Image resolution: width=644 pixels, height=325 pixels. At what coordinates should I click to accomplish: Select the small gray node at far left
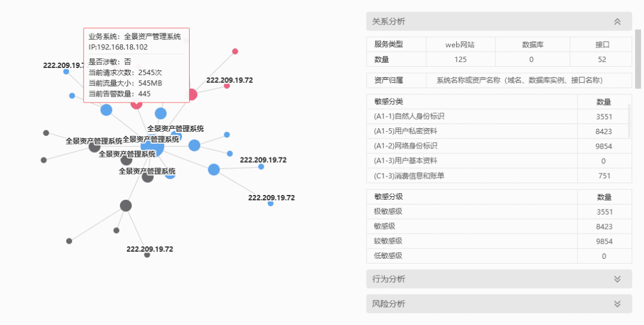[44, 160]
